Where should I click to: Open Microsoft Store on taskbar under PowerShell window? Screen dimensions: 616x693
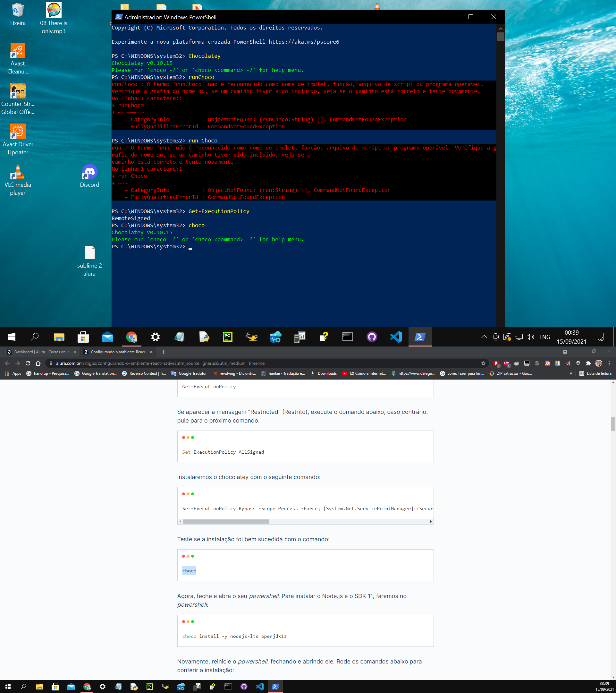click(83, 337)
